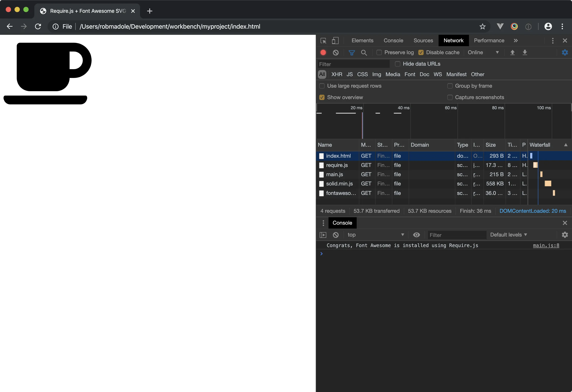Screen dimensions: 572x392
Task: Open the network filter funnel
Action: (351, 52)
